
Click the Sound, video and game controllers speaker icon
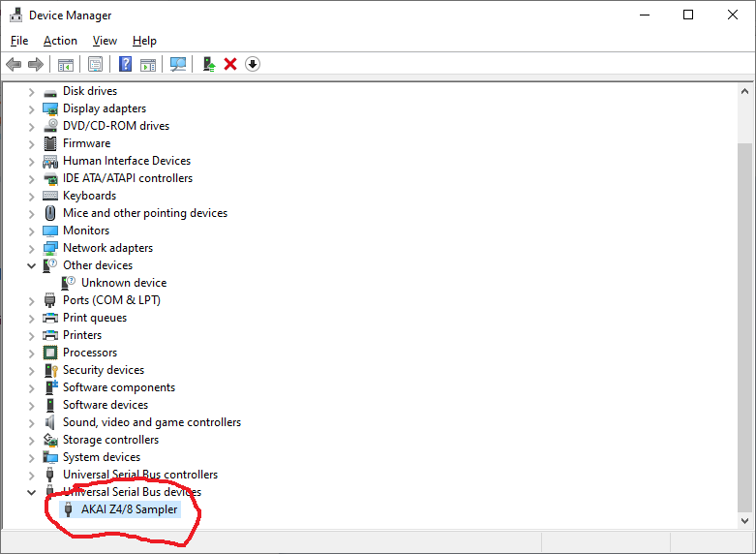[49, 422]
